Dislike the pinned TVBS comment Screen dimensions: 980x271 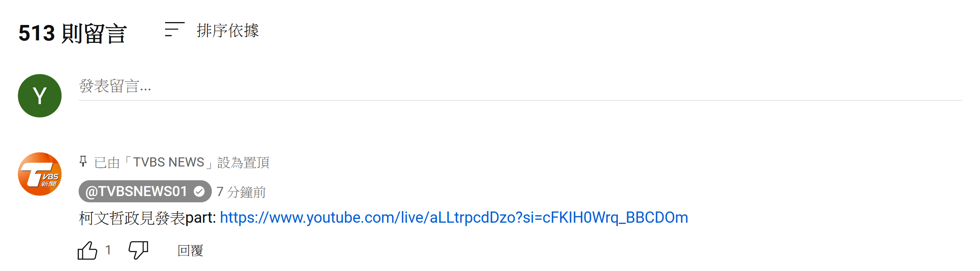(138, 250)
